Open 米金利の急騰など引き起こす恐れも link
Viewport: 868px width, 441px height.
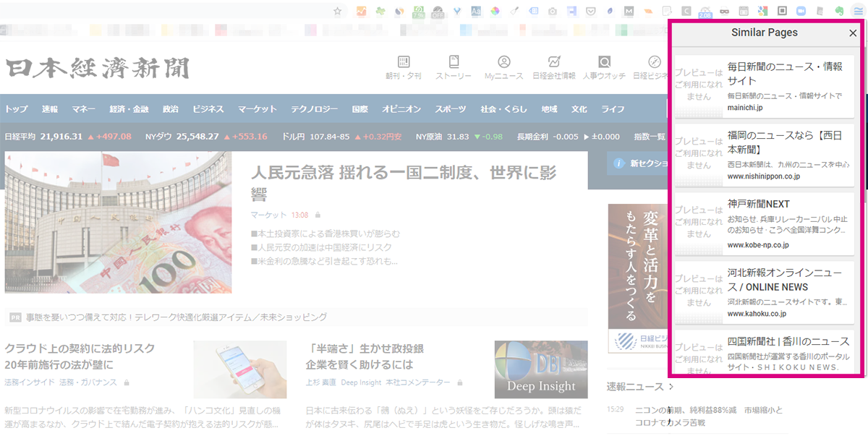[323, 260]
